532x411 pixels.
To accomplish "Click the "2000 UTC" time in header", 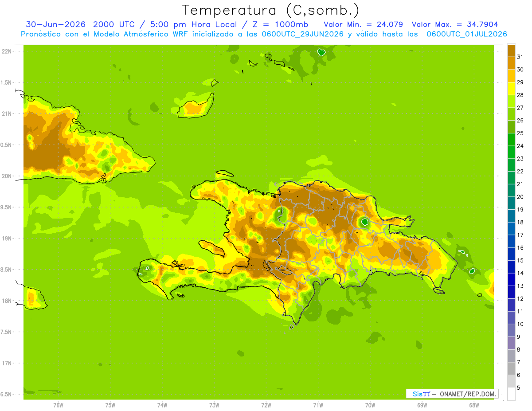I will 114,24.
